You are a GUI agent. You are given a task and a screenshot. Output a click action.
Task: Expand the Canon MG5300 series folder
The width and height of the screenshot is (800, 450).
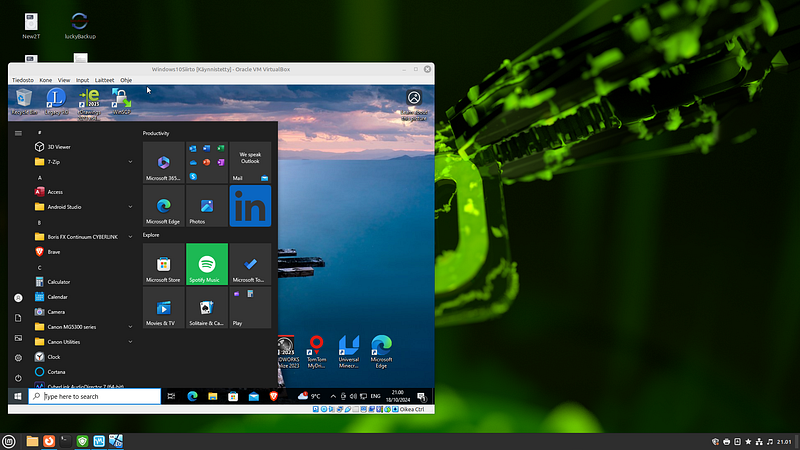(83, 327)
